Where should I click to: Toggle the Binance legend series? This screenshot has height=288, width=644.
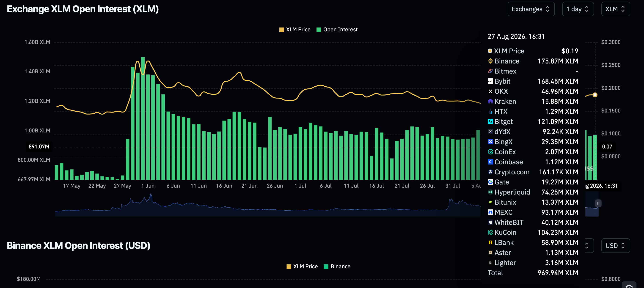pyautogui.click(x=337, y=266)
